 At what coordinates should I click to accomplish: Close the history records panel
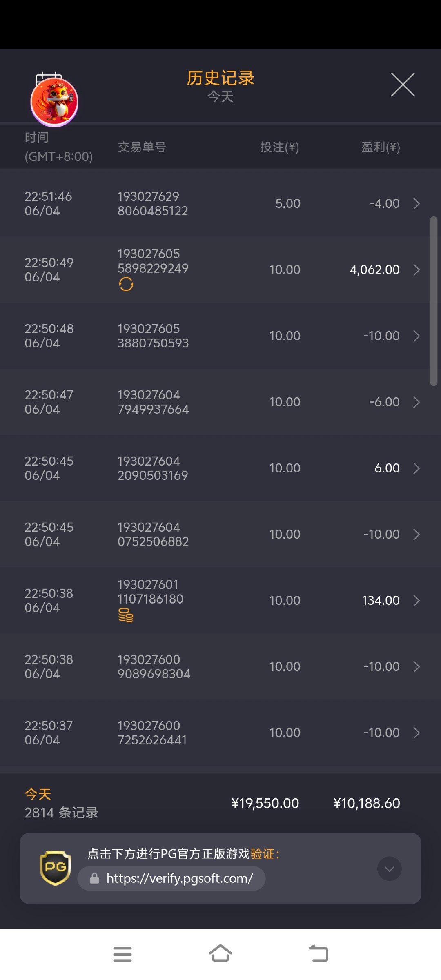(403, 85)
